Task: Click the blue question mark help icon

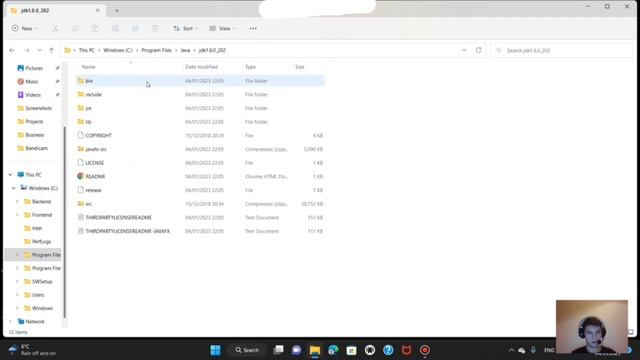Action: tap(388, 350)
